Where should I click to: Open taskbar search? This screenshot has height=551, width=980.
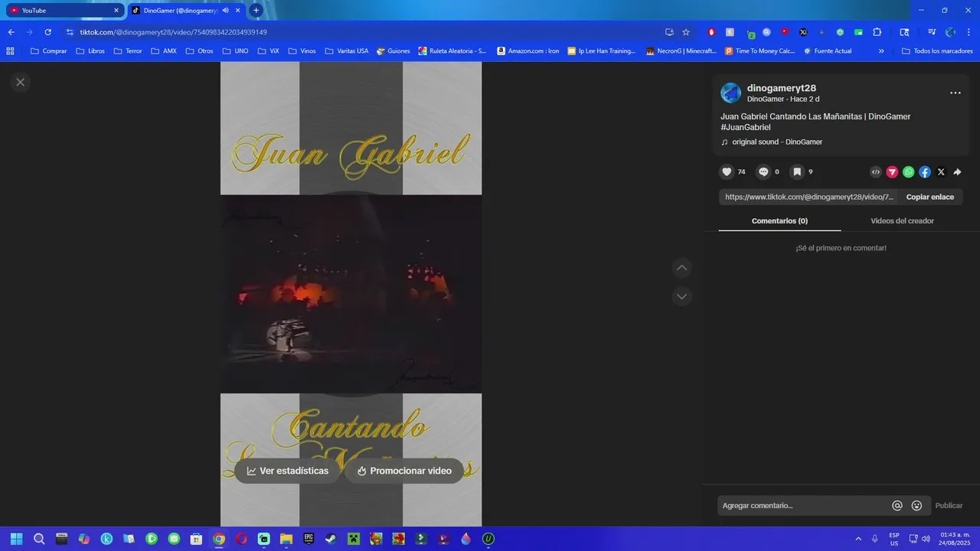[39, 539]
